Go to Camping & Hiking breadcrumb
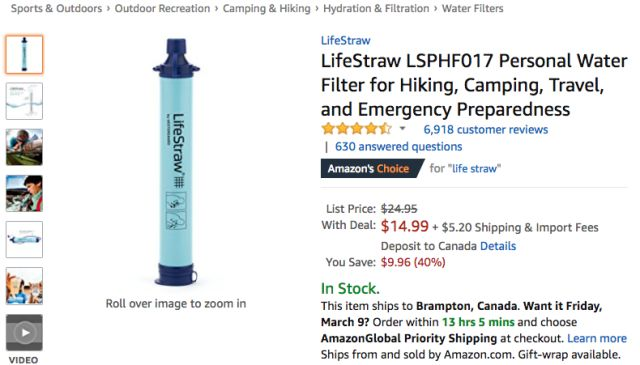This screenshot has height=365, width=640. click(267, 9)
